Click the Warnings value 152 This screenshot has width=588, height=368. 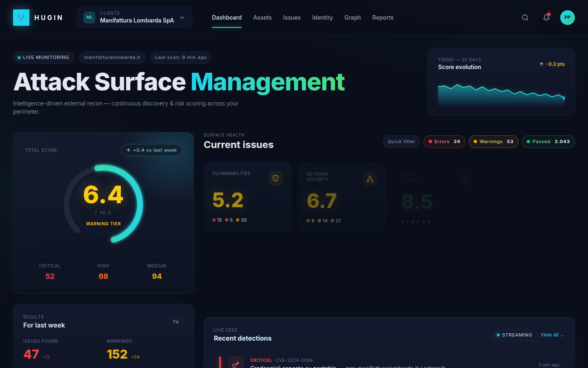pyautogui.click(x=117, y=354)
